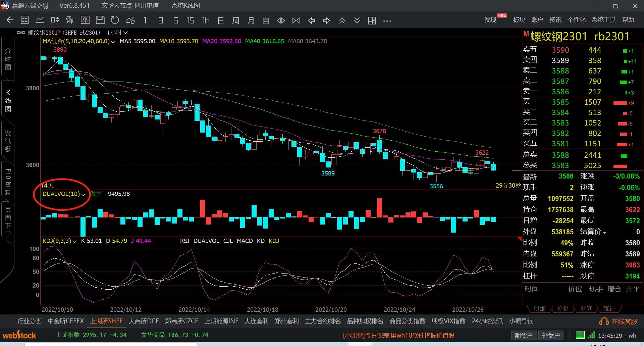Expand the MA组合 indicator dropdown
Image resolution: width=644 pixels, height=346 pixels.
click(x=113, y=42)
